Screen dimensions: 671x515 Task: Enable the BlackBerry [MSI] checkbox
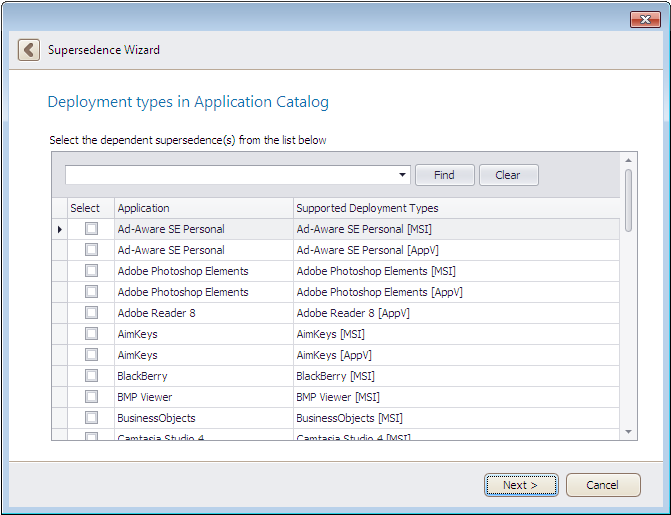(91, 376)
